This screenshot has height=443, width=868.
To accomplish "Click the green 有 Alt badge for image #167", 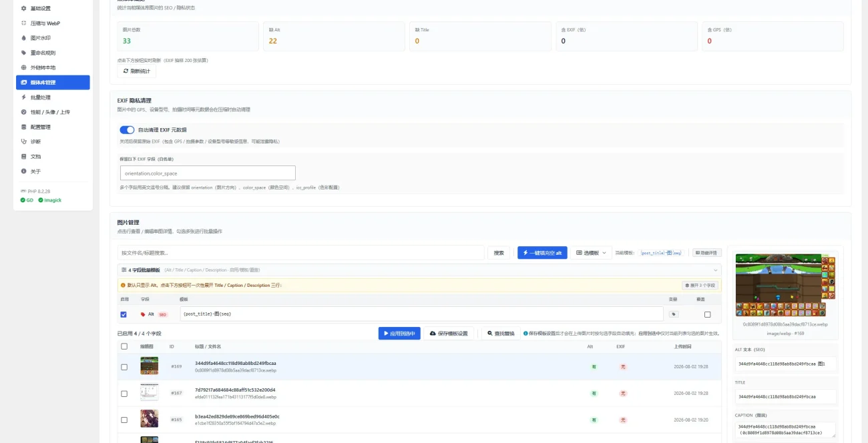I will pyautogui.click(x=593, y=394).
